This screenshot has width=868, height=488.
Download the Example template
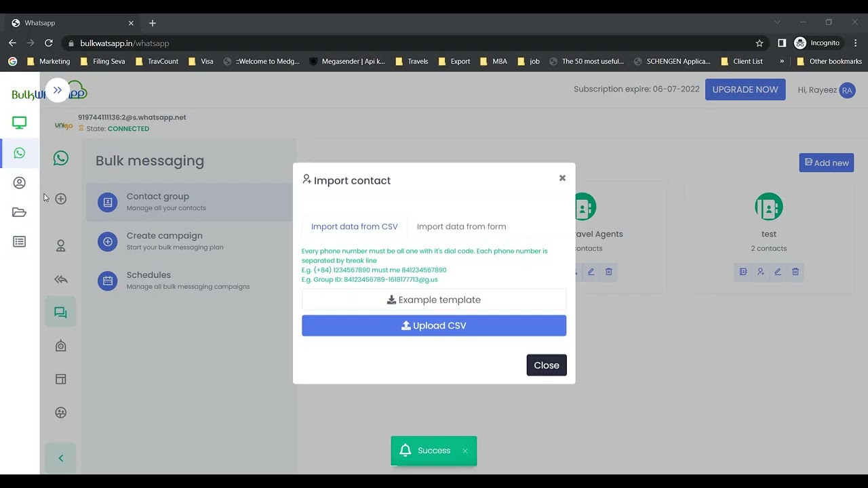[434, 300]
